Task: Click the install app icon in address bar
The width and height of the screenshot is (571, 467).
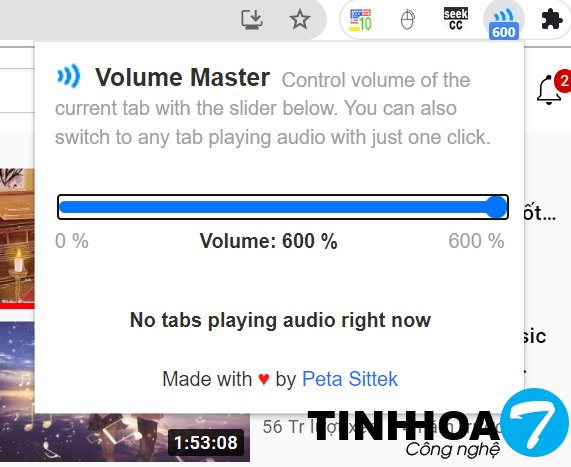Action: [x=252, y=19]
